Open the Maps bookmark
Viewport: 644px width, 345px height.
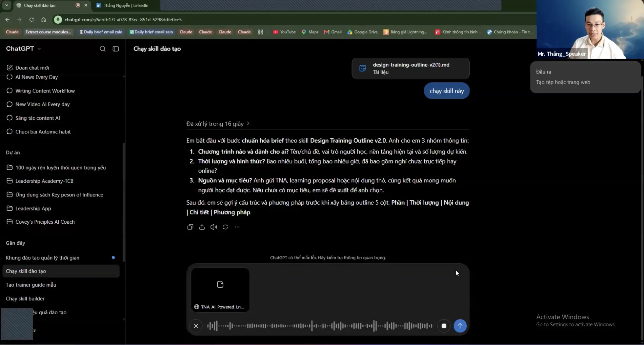pos(310,32)
